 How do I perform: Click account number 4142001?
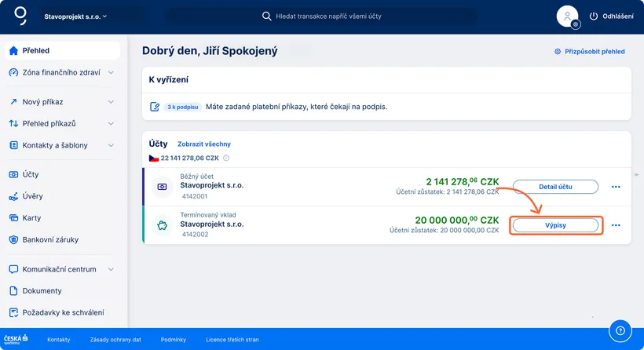[x=195, y=196]
